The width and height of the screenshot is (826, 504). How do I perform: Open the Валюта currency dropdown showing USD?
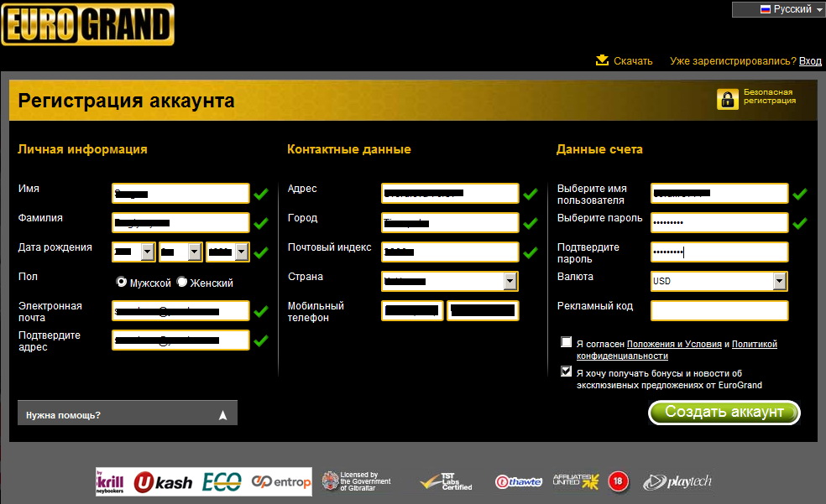click(x=719, y=282)
